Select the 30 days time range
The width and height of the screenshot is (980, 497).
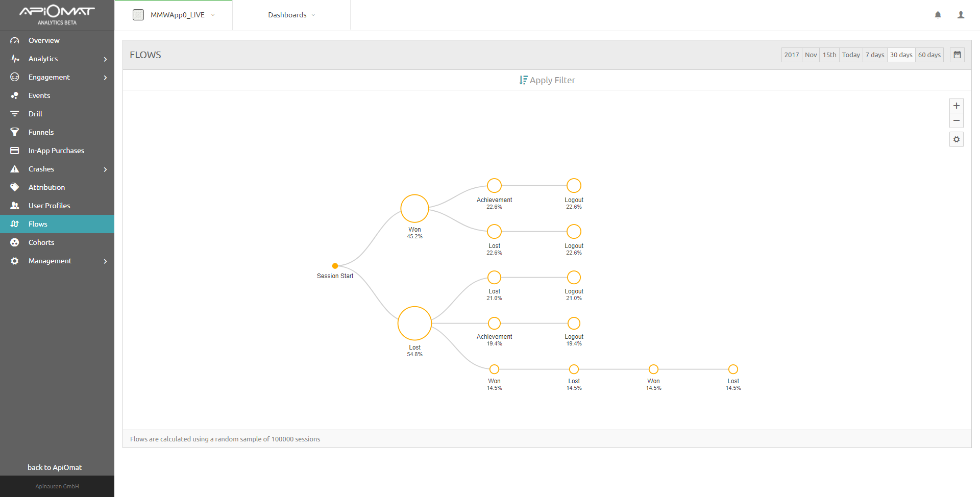(901, 55)
